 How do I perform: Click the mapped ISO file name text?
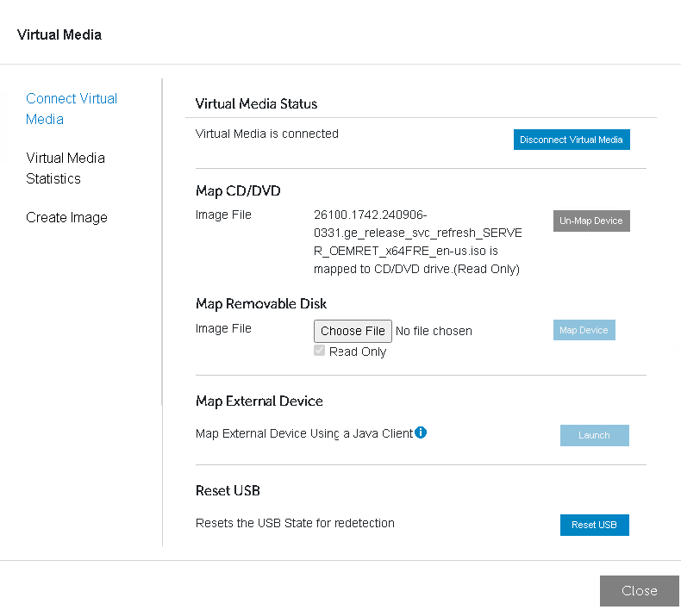(417, 241)
